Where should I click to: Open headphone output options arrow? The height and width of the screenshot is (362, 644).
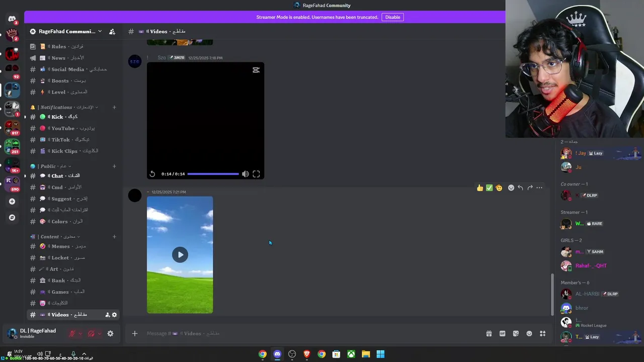click(x=99, y=333)
